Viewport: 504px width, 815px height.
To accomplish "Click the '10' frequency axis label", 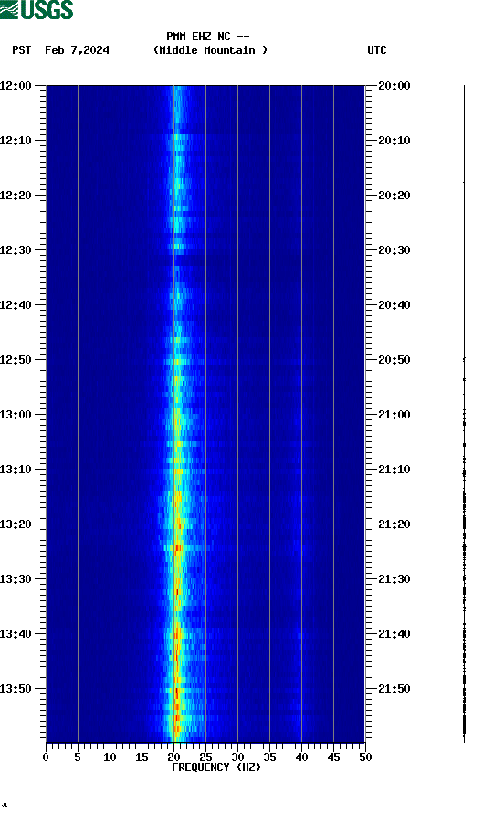I will (110, 757).
